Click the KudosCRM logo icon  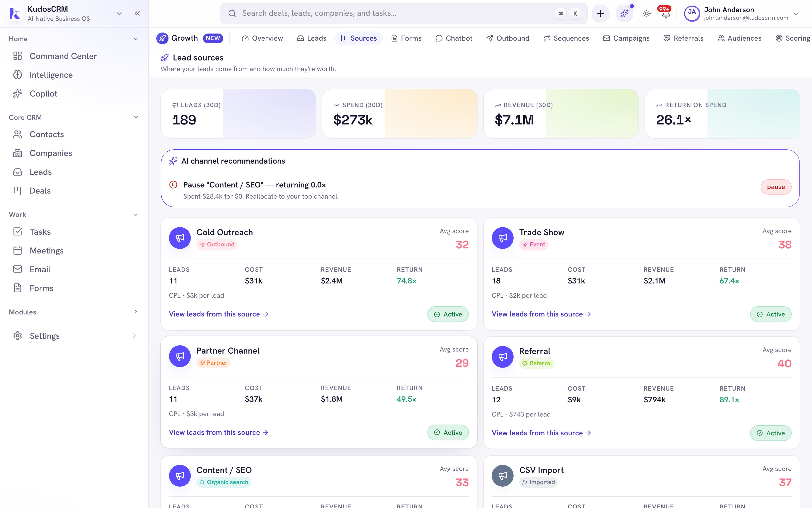15,13
